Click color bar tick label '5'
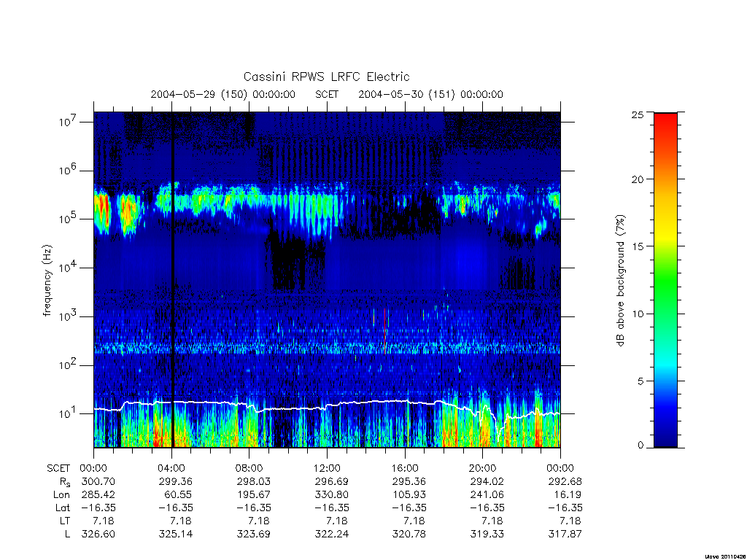Viewport: 747px width, 560px height. click(x=640, y=381)
